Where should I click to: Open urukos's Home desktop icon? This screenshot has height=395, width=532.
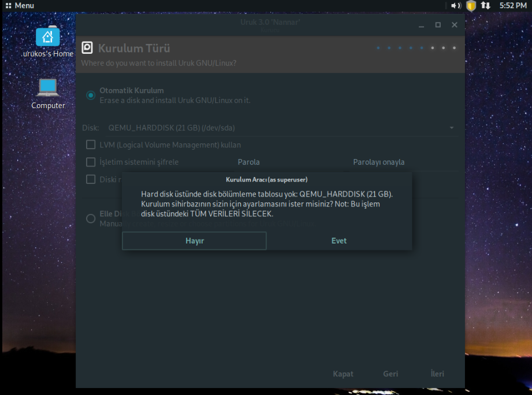47,42
